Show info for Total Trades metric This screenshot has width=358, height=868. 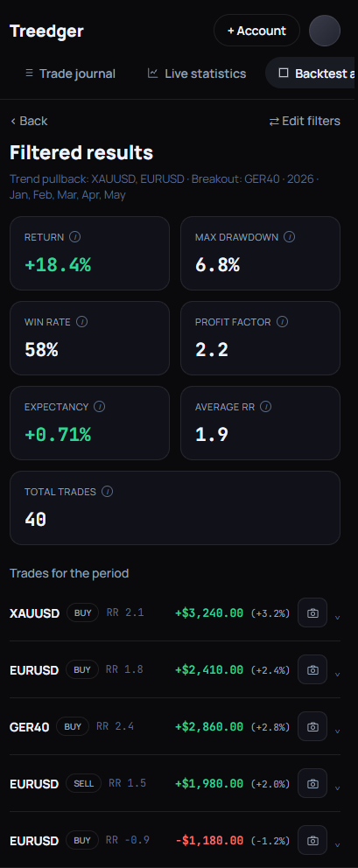[x=107, y=492]
